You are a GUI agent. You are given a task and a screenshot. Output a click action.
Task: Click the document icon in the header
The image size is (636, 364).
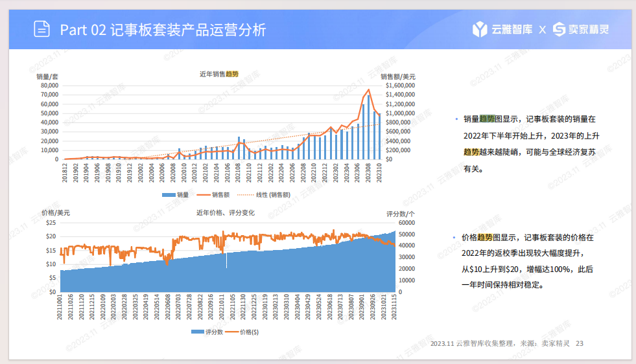[41, 29]
